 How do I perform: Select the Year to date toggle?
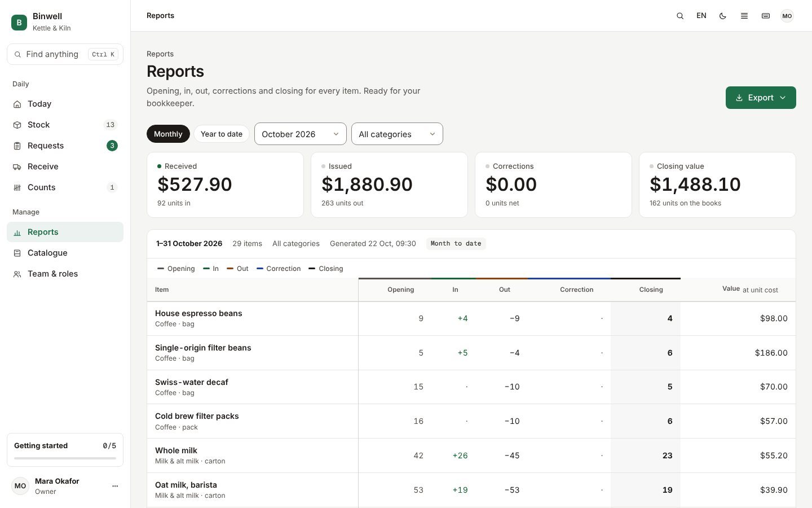222,134
